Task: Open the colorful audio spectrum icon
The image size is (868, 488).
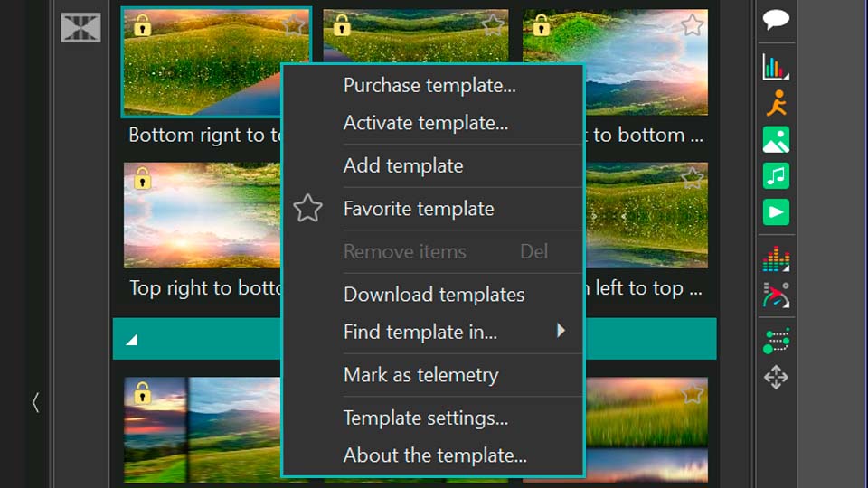Action: coord(776,259)
